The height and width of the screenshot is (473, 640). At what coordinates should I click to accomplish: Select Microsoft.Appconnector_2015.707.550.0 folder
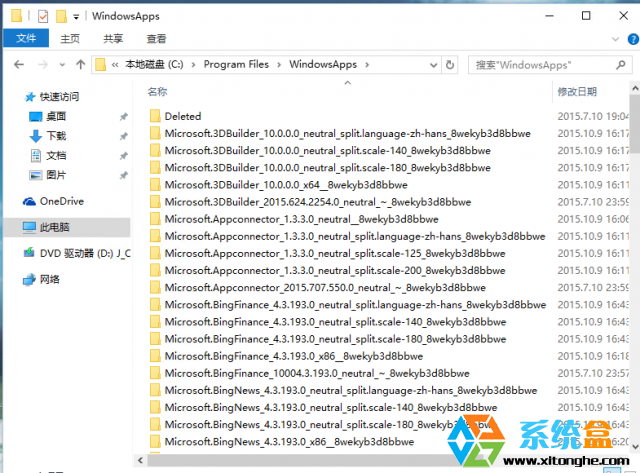pos(325,288)
